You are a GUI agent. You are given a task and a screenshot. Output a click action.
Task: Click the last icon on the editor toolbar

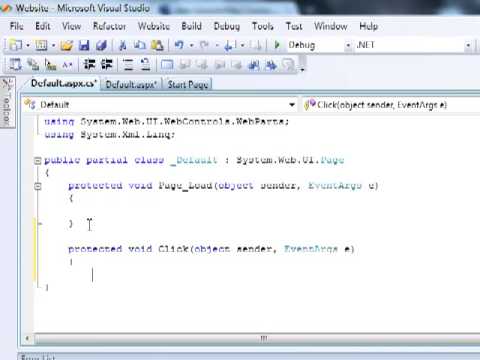[289, 65]
